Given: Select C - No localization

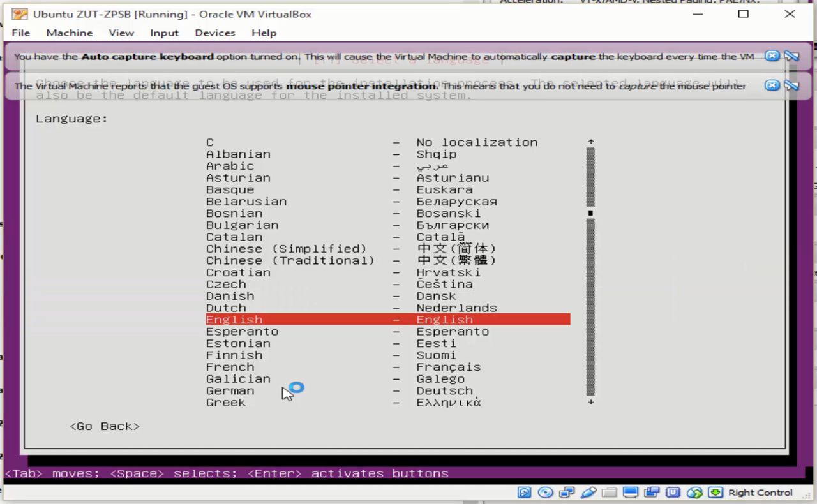Looking at the screenshot, I should [x=371, y=142].
